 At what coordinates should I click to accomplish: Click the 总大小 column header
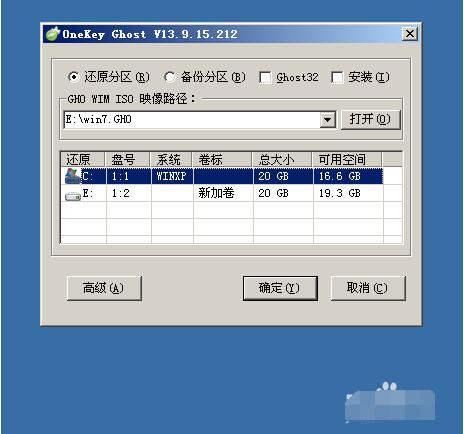point(282,159)
